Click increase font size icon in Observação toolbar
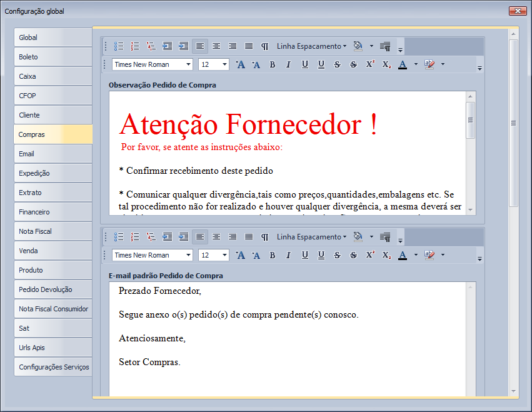 (x=241, y=64)
